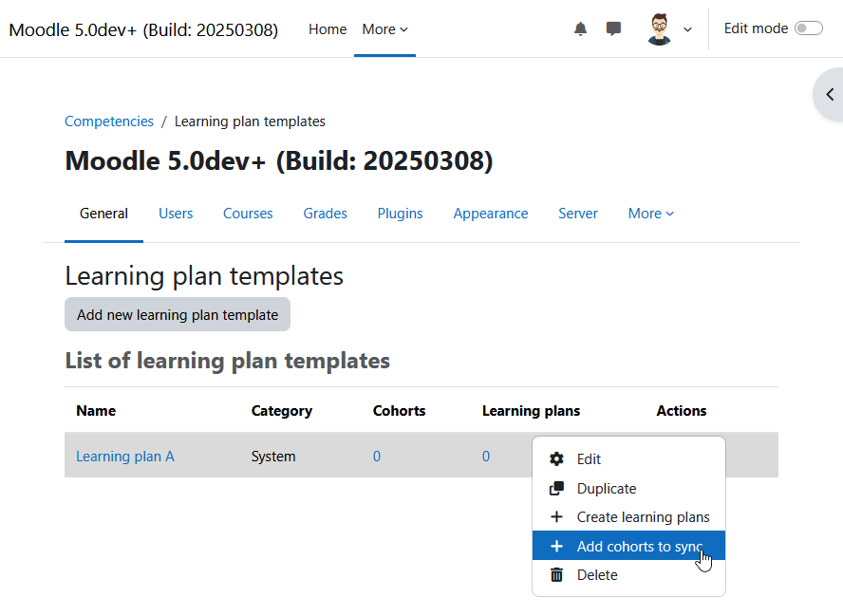Click the plus icon for Add cohorts to sync
Image resolution: width=843 pixels, height=616 pixels.
[x=556, y=546]
